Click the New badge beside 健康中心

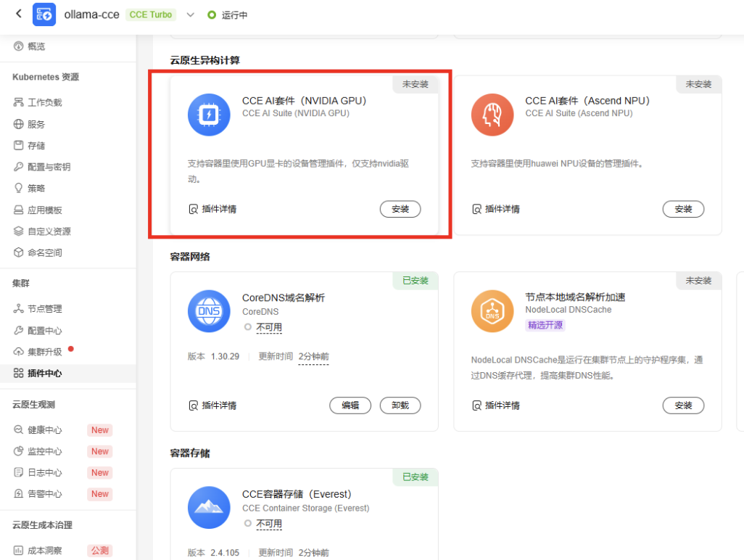pos(99,430)
